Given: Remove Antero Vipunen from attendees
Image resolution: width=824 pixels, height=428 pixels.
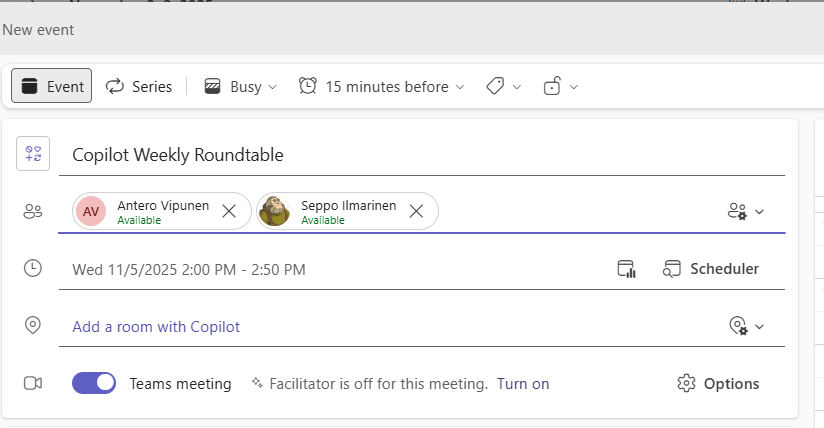Looking at the screenshot, I should coord(229,211).
